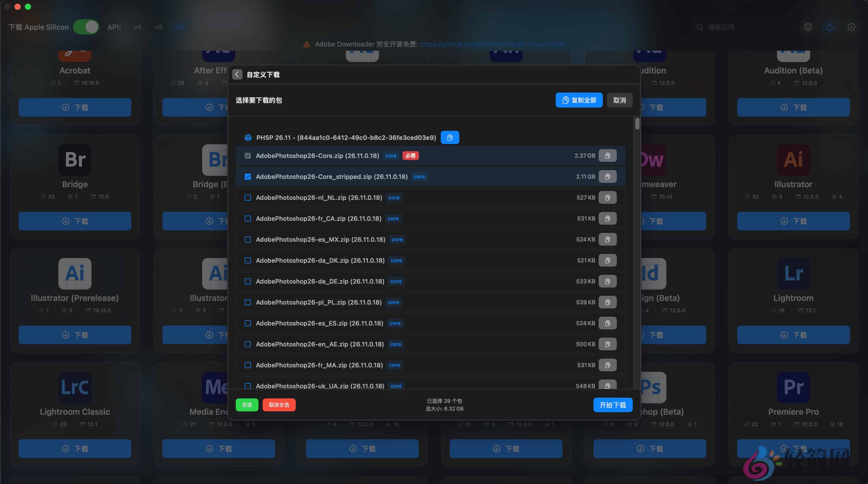
Task: Uncheck AdobePhotoshop26-Core_stripped.zip package
Action: 248,176
